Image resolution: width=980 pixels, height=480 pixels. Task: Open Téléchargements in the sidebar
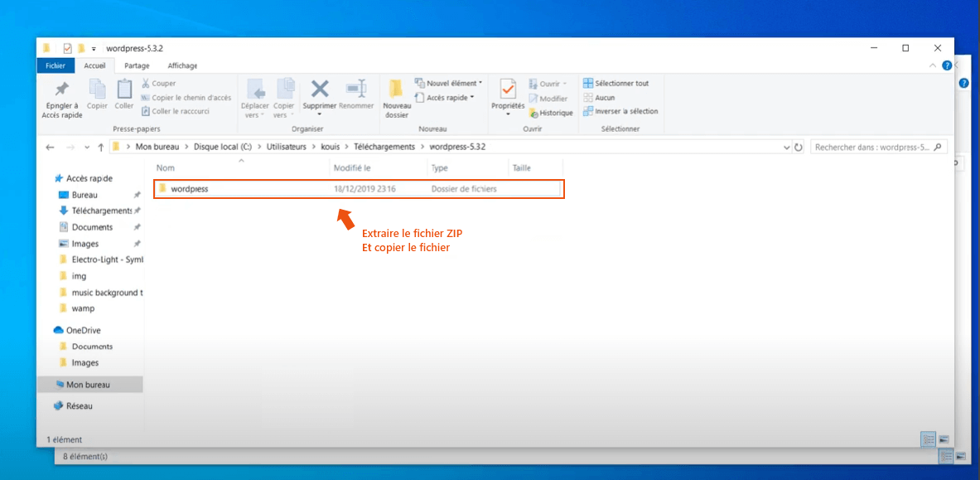click(x=95, y=211)
